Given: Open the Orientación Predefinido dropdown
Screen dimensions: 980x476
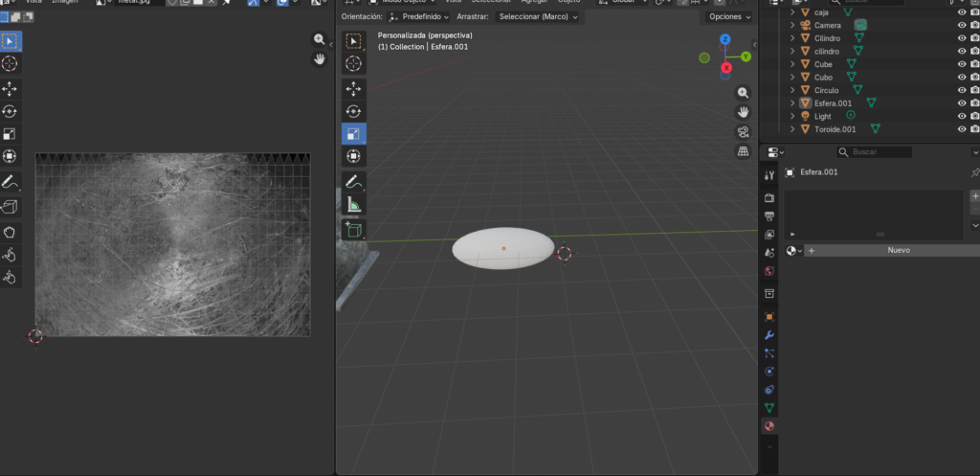Looking at the screenshot, I should [419, 16].
